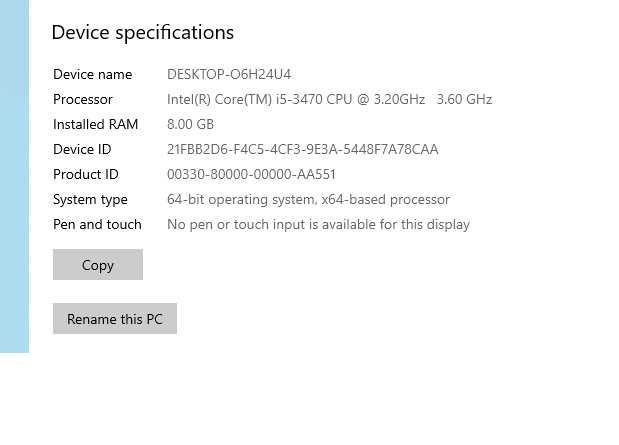Viewport: 619px width, 445px height.
Task: Select the System type label
Action: coord(90,199)
